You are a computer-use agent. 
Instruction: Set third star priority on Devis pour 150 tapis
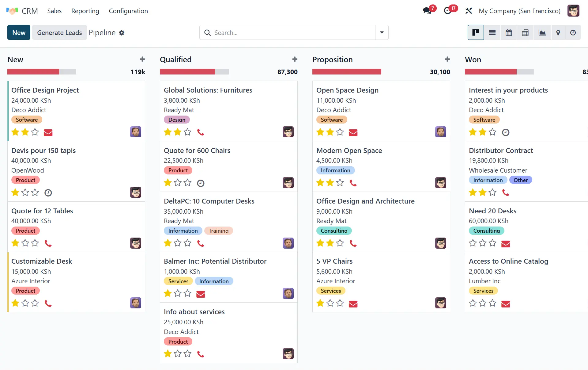tap(35, 193)
